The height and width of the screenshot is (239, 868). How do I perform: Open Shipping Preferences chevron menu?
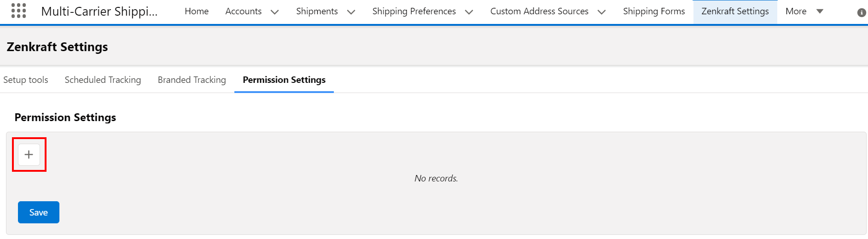click(x=469, y=12)
